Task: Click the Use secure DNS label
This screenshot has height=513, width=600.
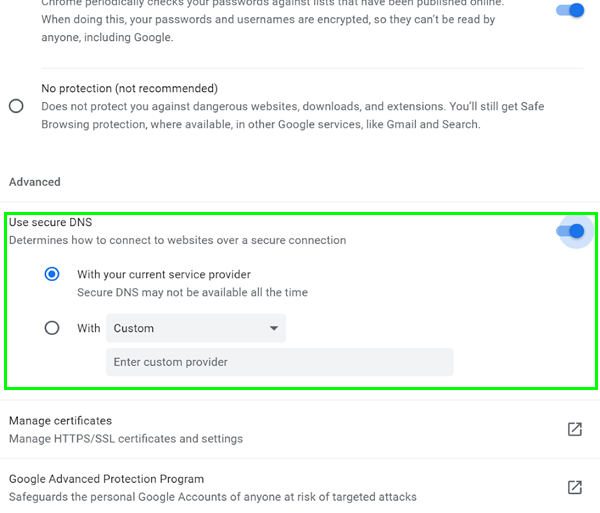Action: tap(50, 222)
